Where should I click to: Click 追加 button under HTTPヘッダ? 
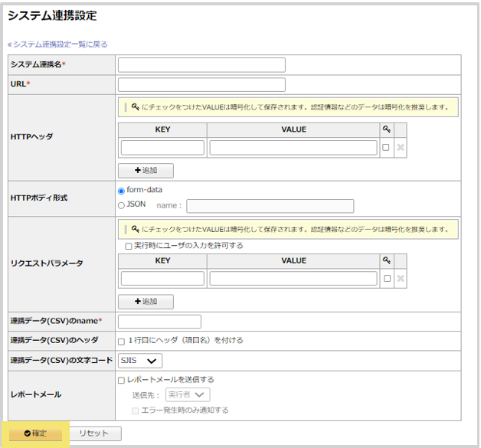click(146, 171)
